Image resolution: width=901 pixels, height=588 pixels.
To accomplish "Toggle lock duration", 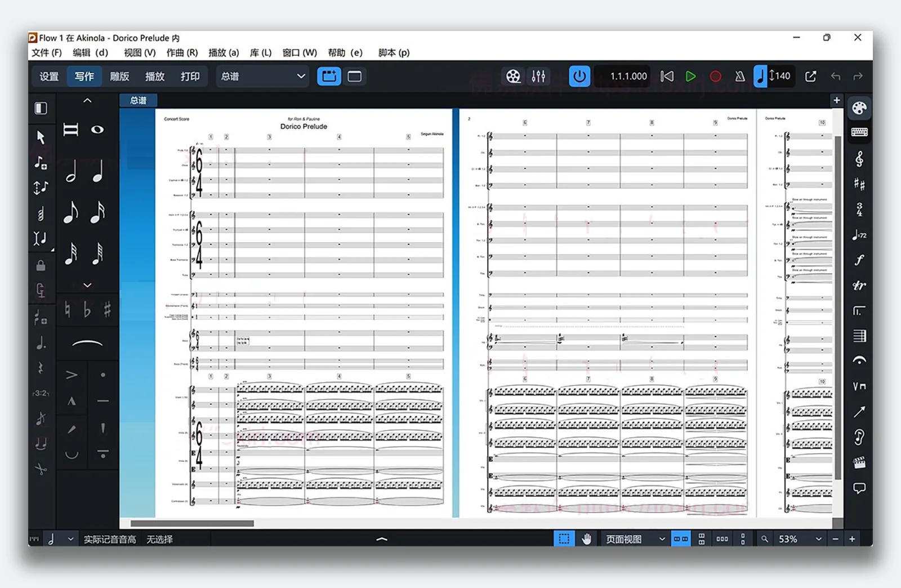I will click(x=41, y=265).
